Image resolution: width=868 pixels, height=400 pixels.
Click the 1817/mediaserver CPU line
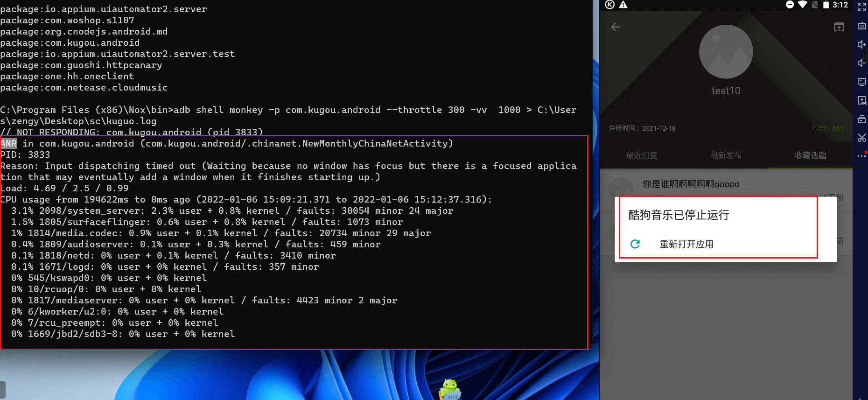(x=204, y=300)
